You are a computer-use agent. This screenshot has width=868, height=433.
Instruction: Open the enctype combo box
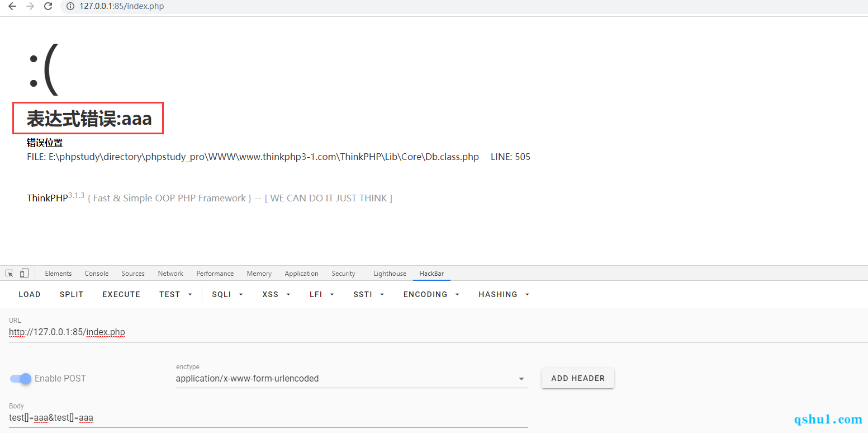351,379
